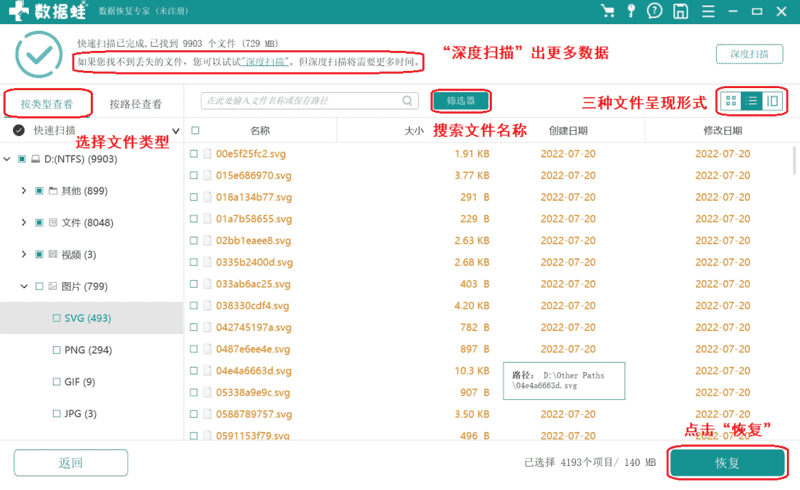800x490 pixels.
Task: Open the help question mark icon
Action: tap(655, 11)
